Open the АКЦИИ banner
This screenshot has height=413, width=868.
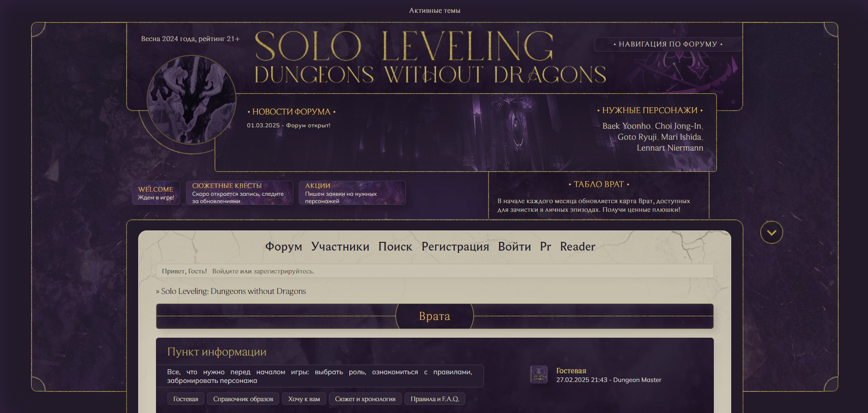pos(352,193)
